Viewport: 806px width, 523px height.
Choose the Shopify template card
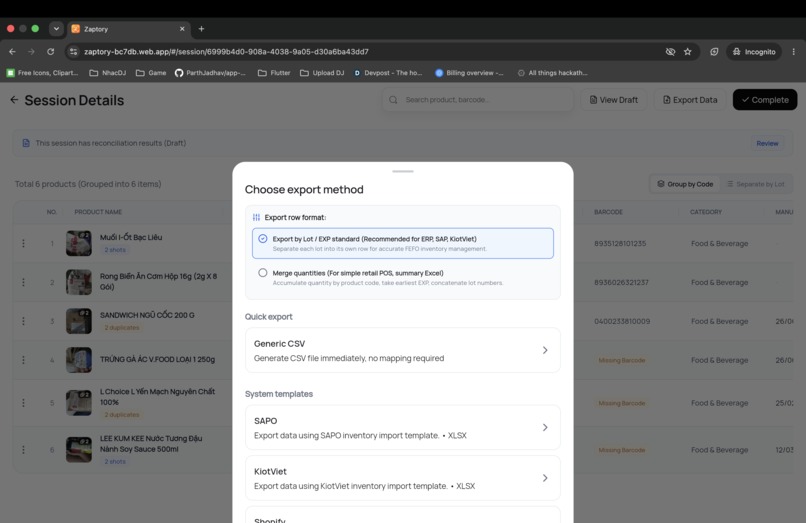402,515
